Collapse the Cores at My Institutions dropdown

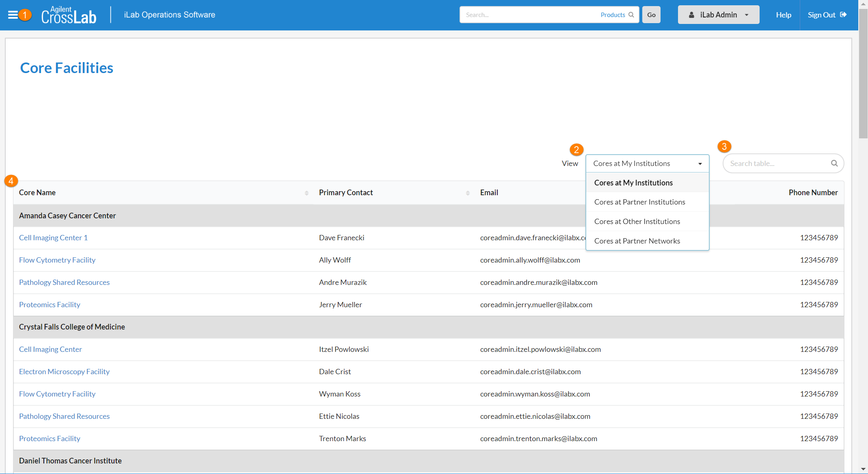647,164
